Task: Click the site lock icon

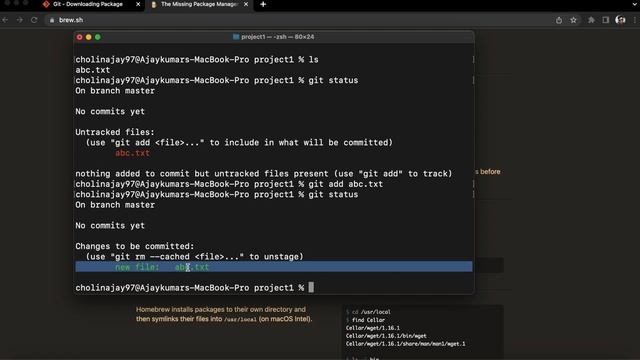Action: point(52,20)
